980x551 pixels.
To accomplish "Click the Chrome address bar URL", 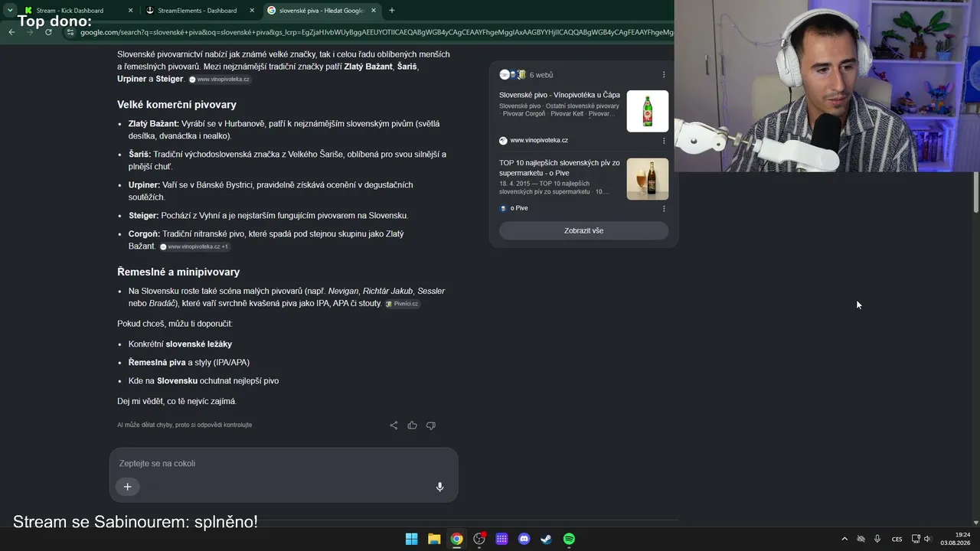I will tap(377, 32).
